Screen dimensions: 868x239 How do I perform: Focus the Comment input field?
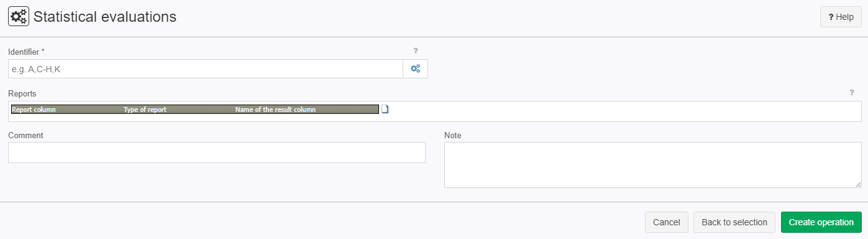point(217,152)
